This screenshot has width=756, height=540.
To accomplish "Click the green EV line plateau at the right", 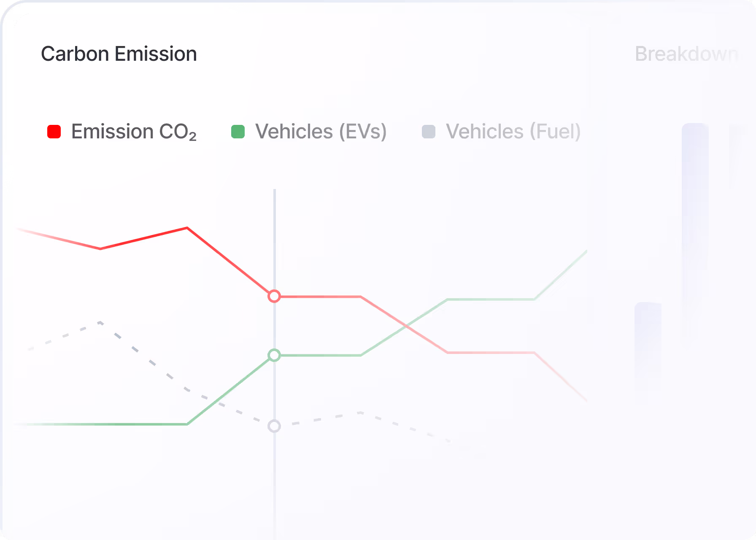I will (491, 300).
